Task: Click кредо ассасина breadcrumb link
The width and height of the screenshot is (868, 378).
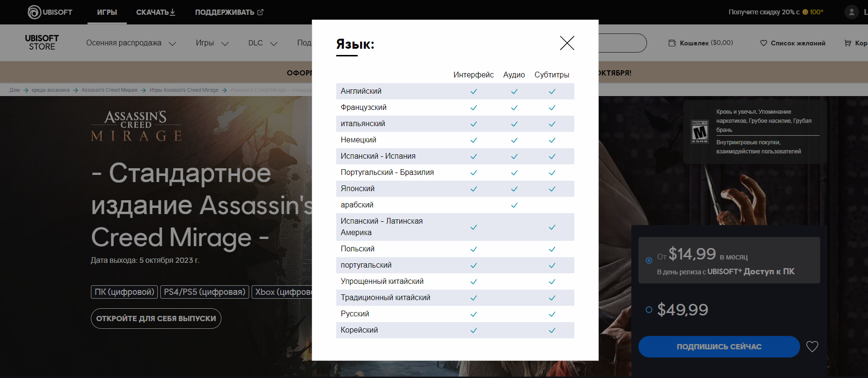Action: click(x=50, y=90)
